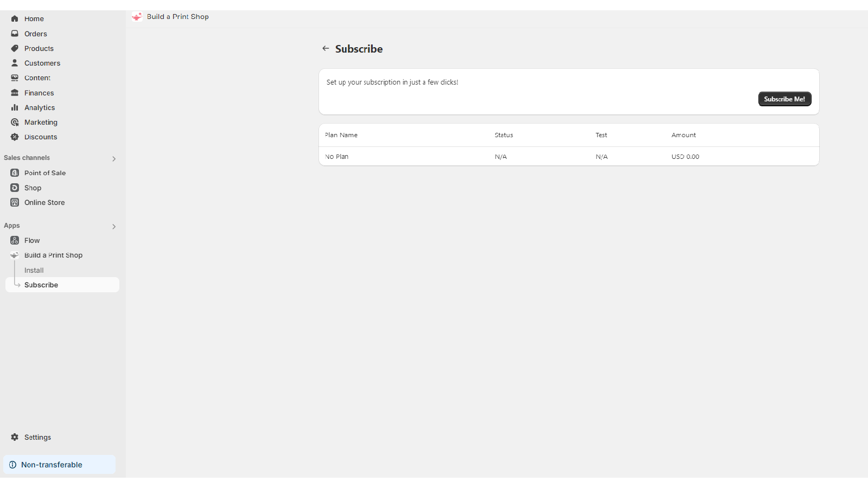Image resolution: width=868 pixels, height=488 pixels.
Task: Select the Install item under Build a Print Shop
Action: point(34,270)
